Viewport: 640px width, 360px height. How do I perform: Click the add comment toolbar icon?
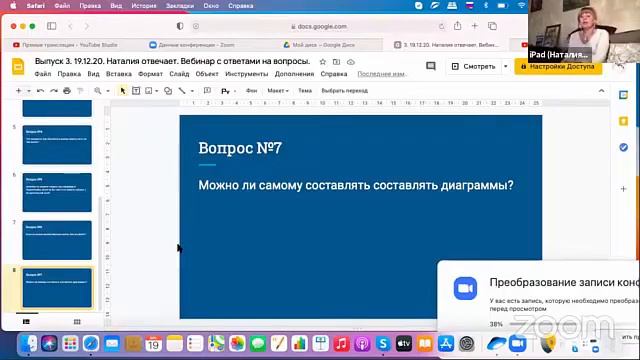tap(207, 91)
